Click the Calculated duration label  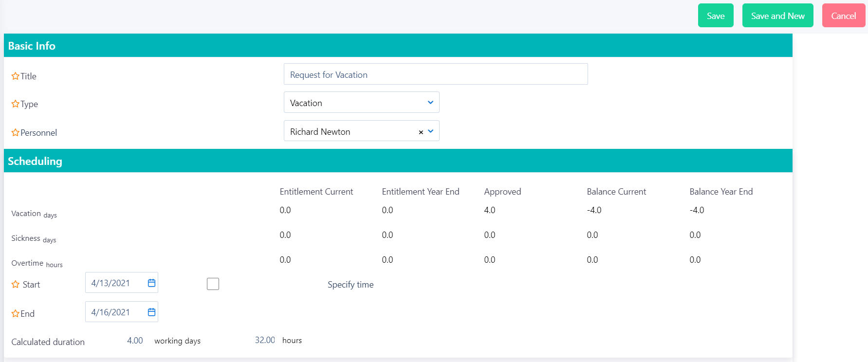pyautogui.click(x=48, y=342)
